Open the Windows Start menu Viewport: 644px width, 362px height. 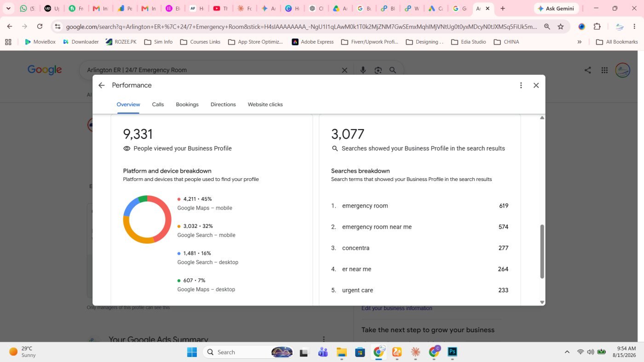pos(192,352)
